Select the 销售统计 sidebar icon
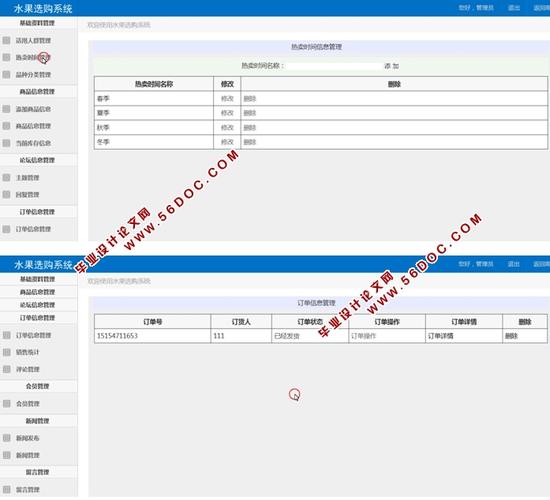Image resolution: width=550 pixels, height=500 pixels. (6, 352)
